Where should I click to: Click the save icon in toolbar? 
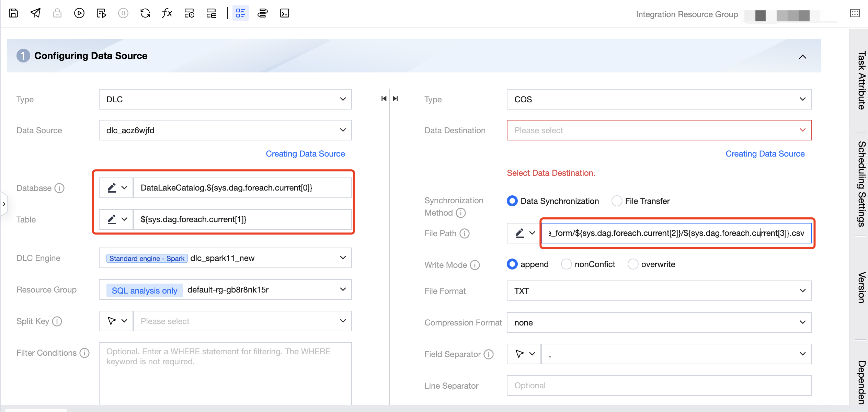pyautogui.click(x=13, y=13)
